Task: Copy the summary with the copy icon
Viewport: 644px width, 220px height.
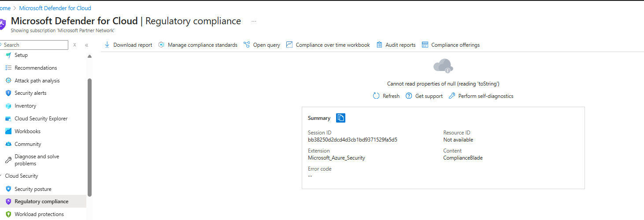Action: coord(341,118)
